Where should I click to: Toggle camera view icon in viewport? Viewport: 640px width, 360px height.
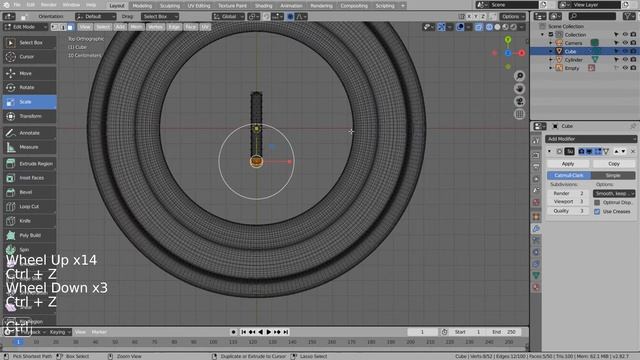click(519, 101)
